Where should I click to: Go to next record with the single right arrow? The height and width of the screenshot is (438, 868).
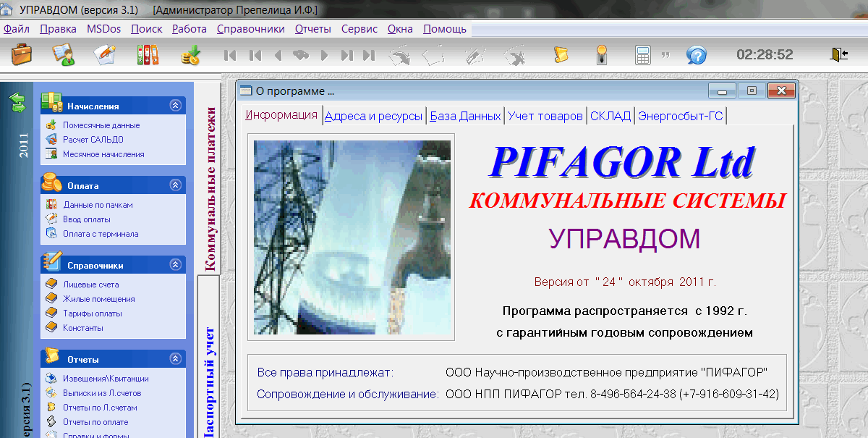pyautogui.click(x=324, y=55)
